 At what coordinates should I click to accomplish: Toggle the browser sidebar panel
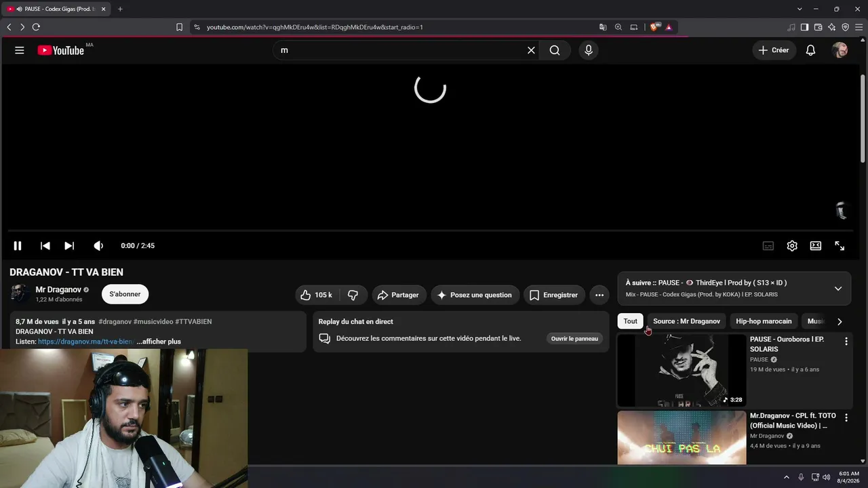[x=804, y=27]
